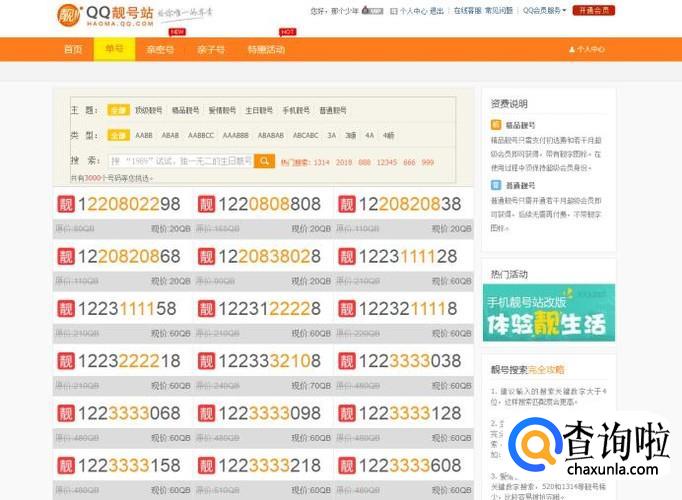Open the QQ会员服务 dropdown
Image resolution: width=682 pixels, height=500 pixels.
click(x=545, y=10)
